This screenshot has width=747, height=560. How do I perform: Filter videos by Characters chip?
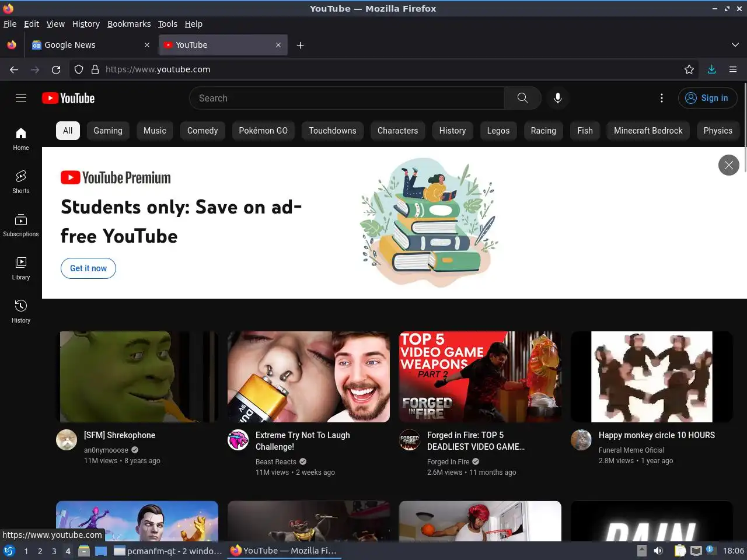(x=398, y=131)
